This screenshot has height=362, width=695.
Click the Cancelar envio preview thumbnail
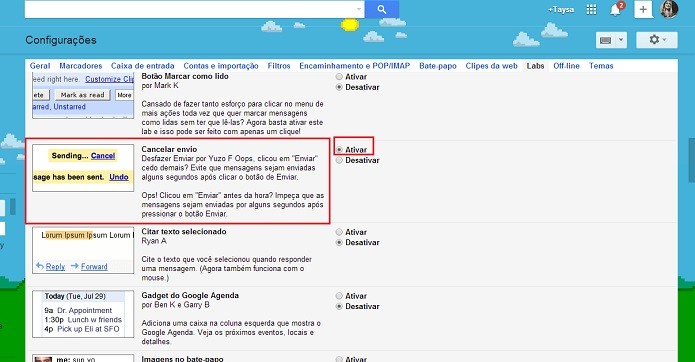(x=83, y=168)
